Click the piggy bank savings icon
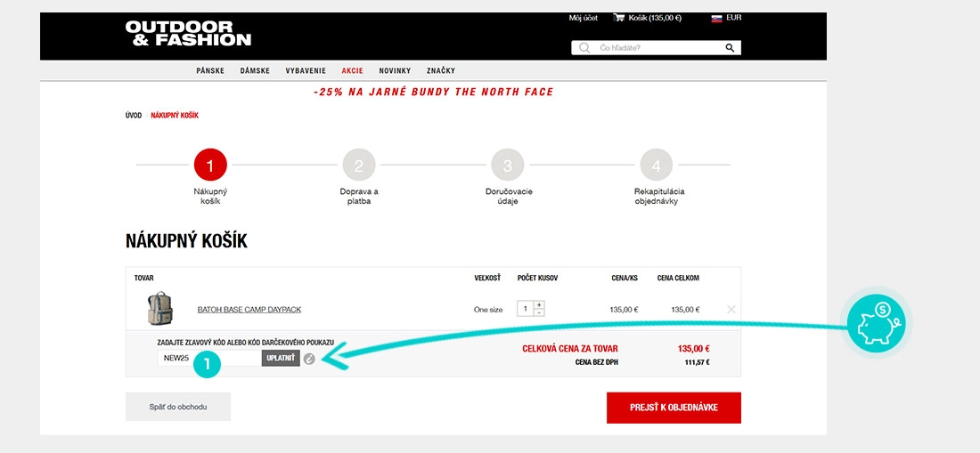The height and width of the screenshot is (453, 980). point(877,323)
